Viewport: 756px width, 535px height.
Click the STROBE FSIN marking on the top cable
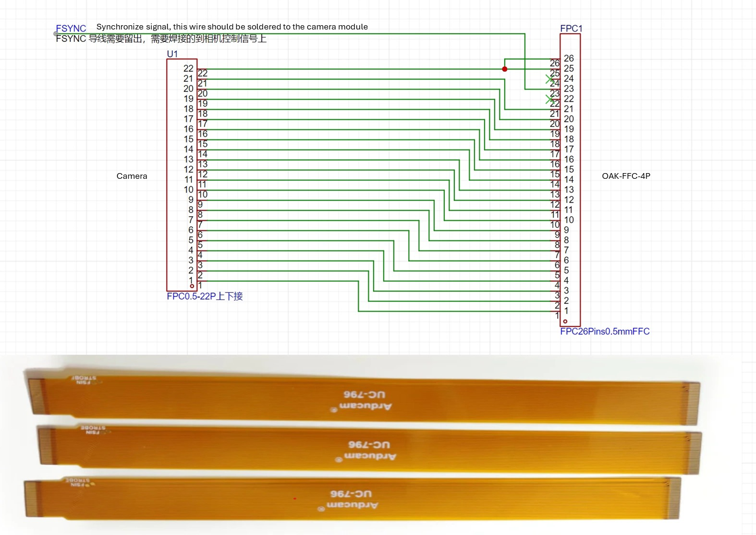click(x=84, y=379)
